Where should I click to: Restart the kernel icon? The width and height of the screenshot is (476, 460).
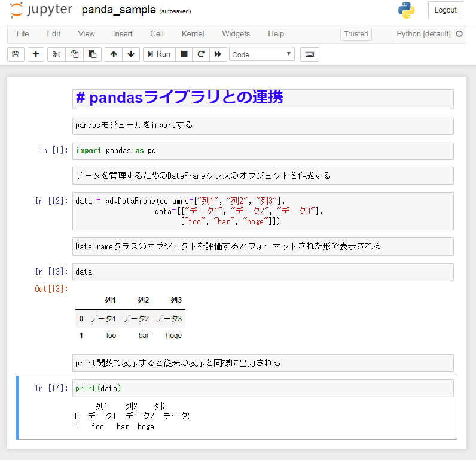pyautogui.click(x=201, y=54)
